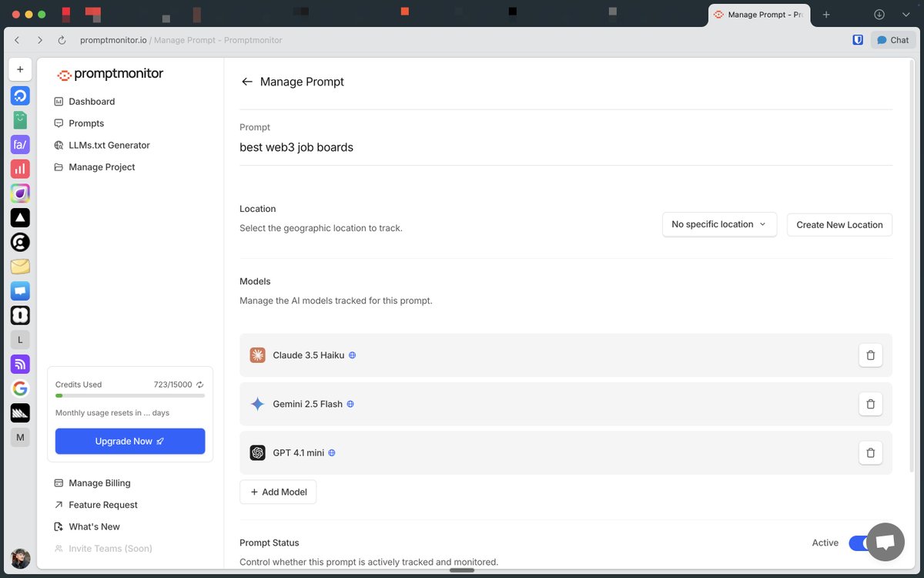The width and height of the screenshot is (924, 578).
Task: Open the "M" letter workspace icon
Action: pos(20,437)
